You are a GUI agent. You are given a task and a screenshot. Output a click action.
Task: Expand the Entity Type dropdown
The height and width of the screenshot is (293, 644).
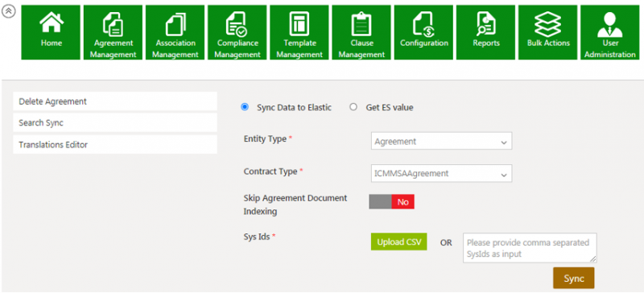441,141
